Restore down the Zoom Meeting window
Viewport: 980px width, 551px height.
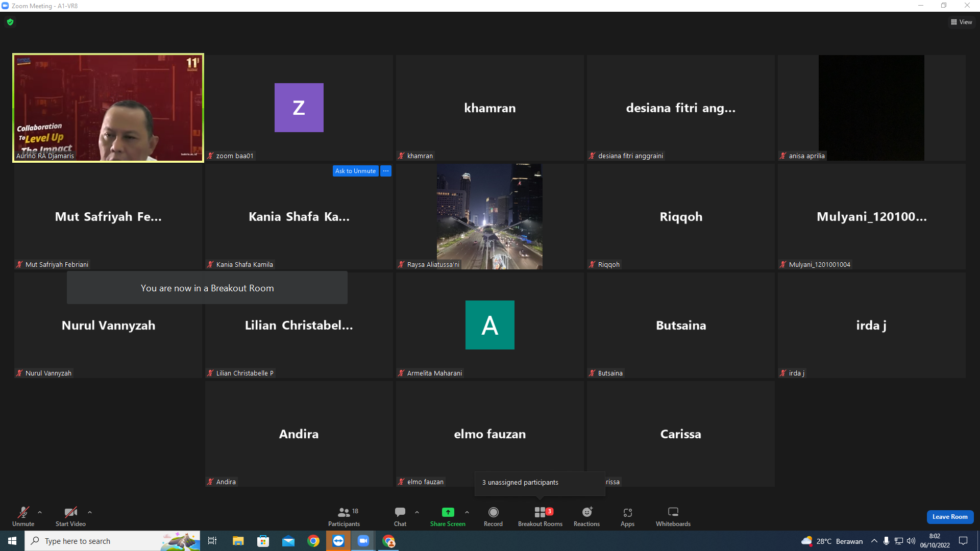click(x=944, y=6)
